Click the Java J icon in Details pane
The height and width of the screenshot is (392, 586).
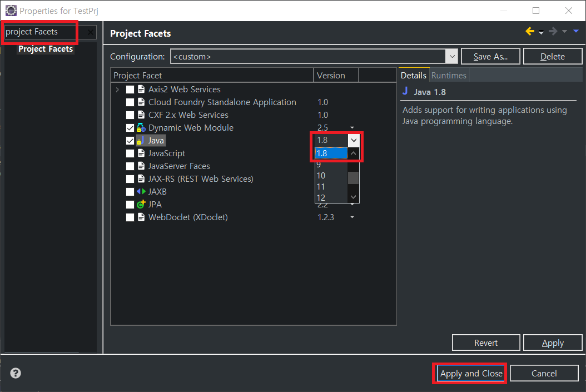click(x=405, y=91)
